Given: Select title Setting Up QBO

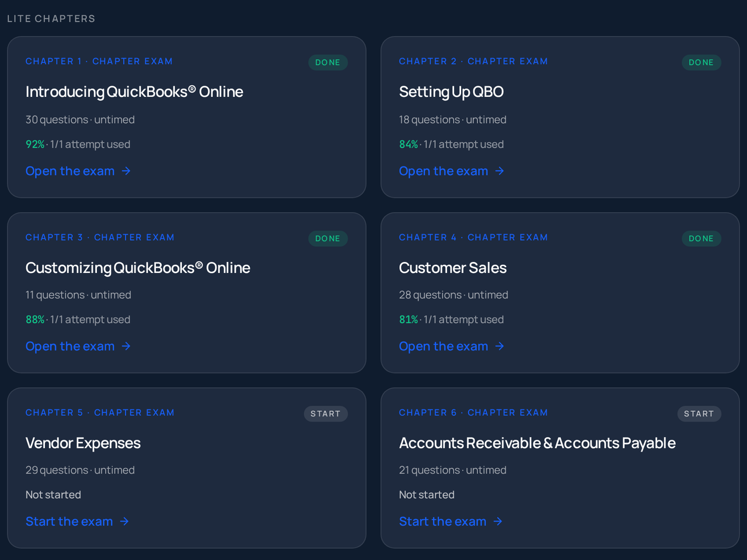Looking at the screenshot, I should click(451, 92).
